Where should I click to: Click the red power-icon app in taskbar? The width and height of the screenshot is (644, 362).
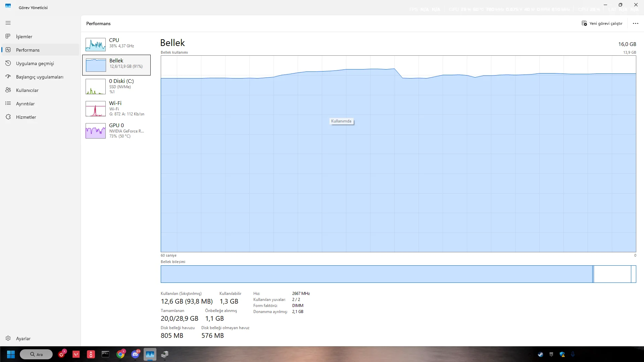coord(62,354)
